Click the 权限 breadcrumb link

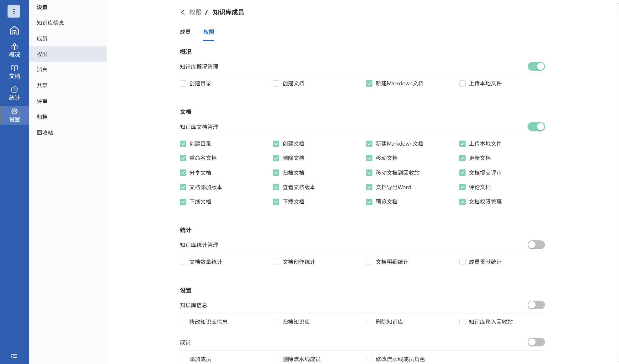click(x=195, y=12)
